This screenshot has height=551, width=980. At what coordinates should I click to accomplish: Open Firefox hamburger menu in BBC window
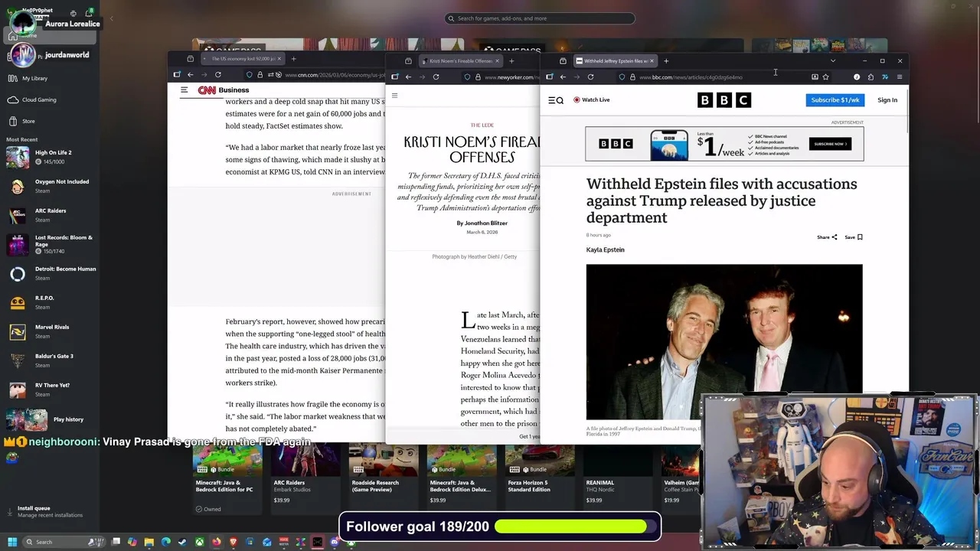coord(900,77)
